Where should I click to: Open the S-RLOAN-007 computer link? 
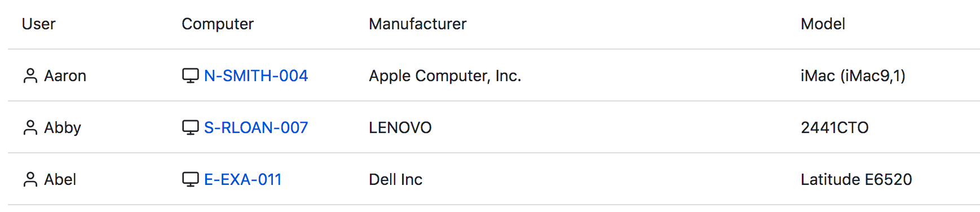[256, 127]
